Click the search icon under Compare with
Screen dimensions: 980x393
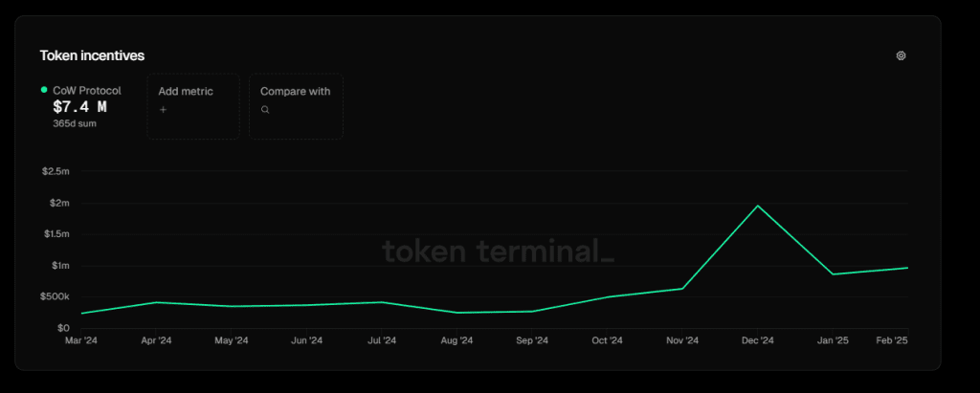coord(265,109)
